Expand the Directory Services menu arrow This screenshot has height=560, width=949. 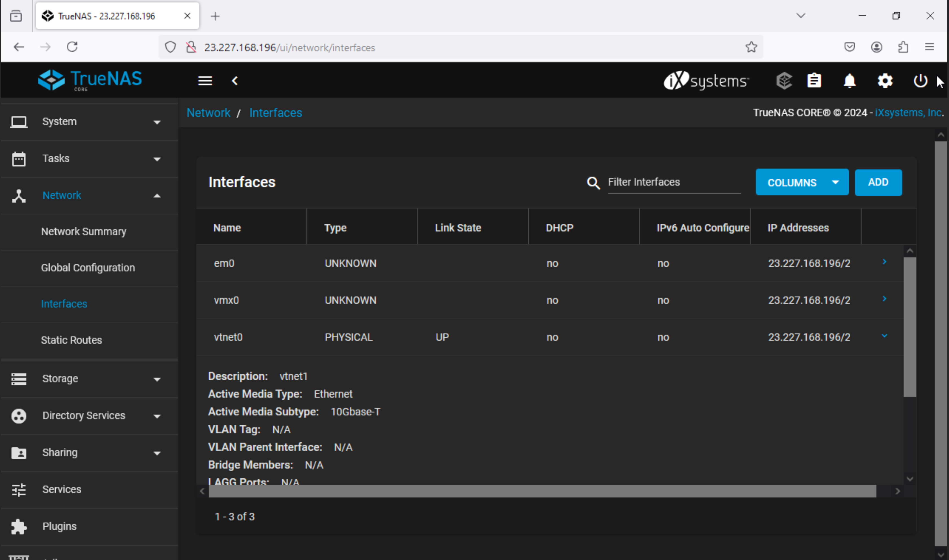click(157, 417)
